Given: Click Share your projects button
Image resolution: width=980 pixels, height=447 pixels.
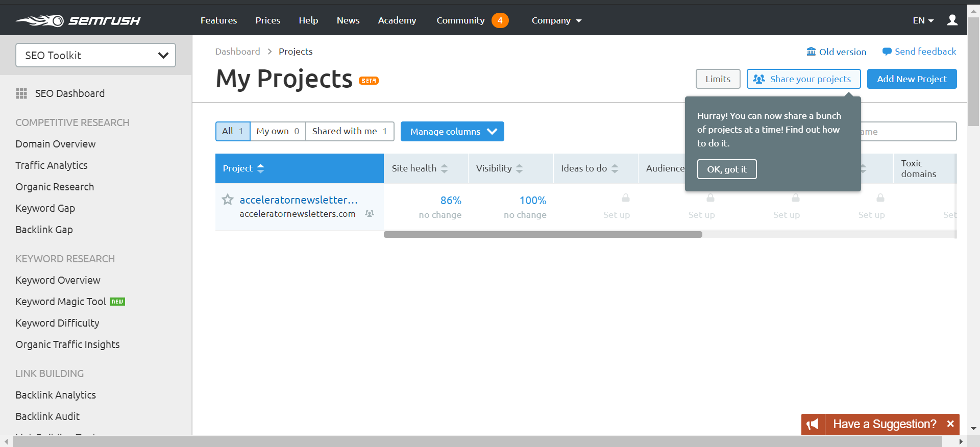Looking at the screenshot, I should point(803,79).
